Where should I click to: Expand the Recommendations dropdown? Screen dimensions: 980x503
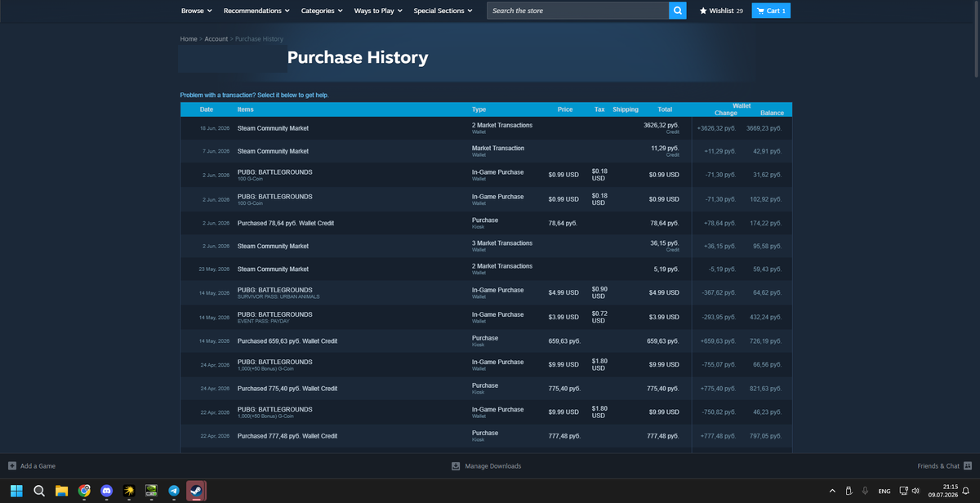pos(256,11)
